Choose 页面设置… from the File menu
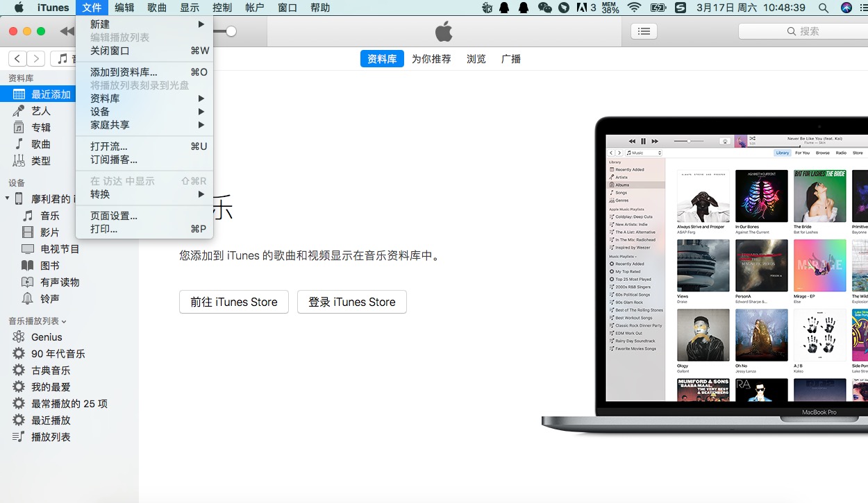The height and width of the screenshot is (503, 868). (x=144, y=216)
